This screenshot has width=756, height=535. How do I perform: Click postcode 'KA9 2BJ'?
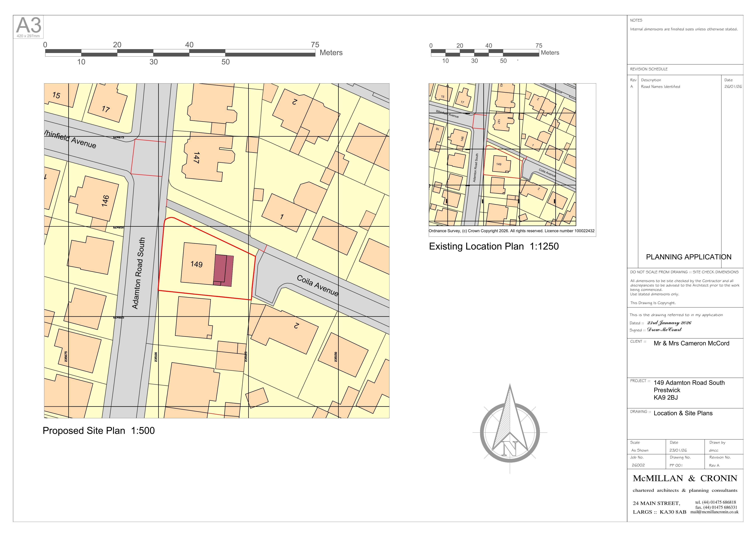666,398
